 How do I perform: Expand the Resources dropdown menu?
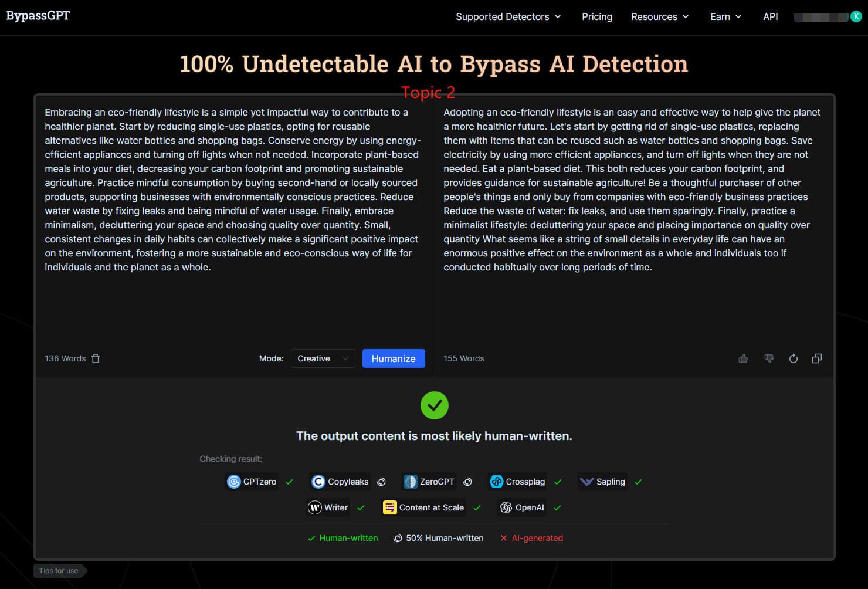659,16
